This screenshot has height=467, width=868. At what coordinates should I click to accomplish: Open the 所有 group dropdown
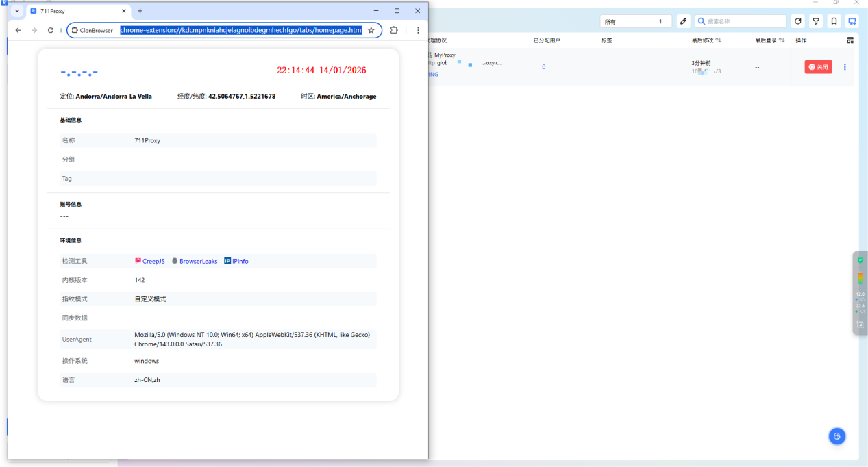click(635, 22)
